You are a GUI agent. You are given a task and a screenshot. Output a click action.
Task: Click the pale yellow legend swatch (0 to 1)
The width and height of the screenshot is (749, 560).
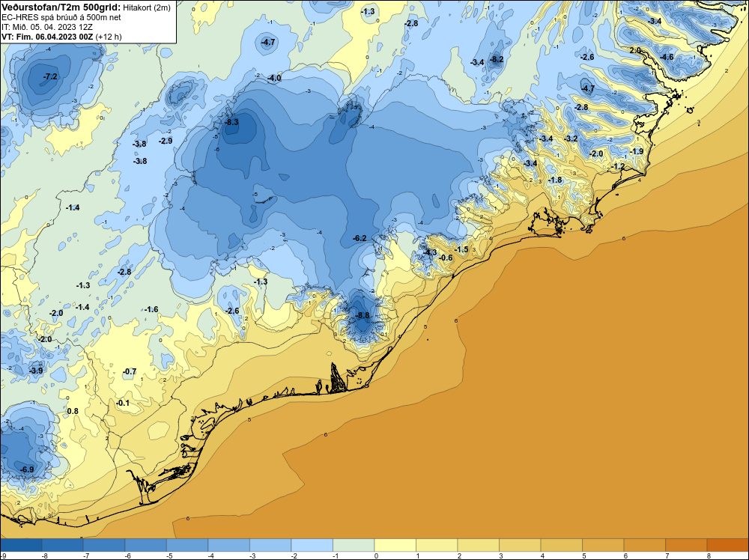(395, 545)
